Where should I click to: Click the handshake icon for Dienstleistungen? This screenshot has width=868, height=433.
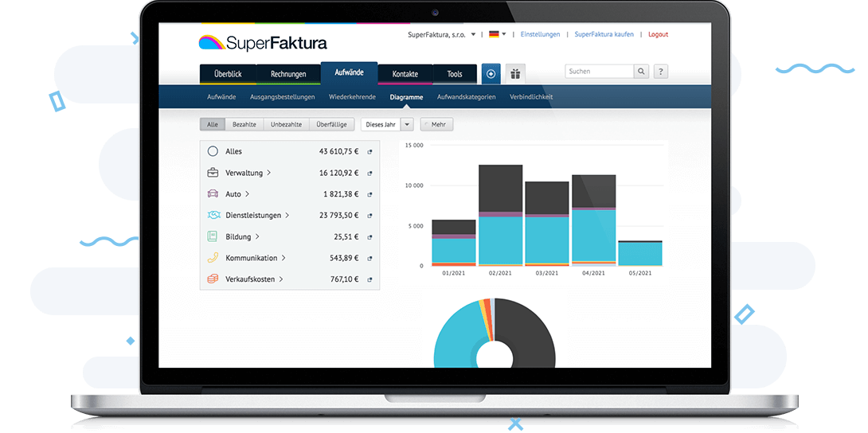tap(213, 215)
